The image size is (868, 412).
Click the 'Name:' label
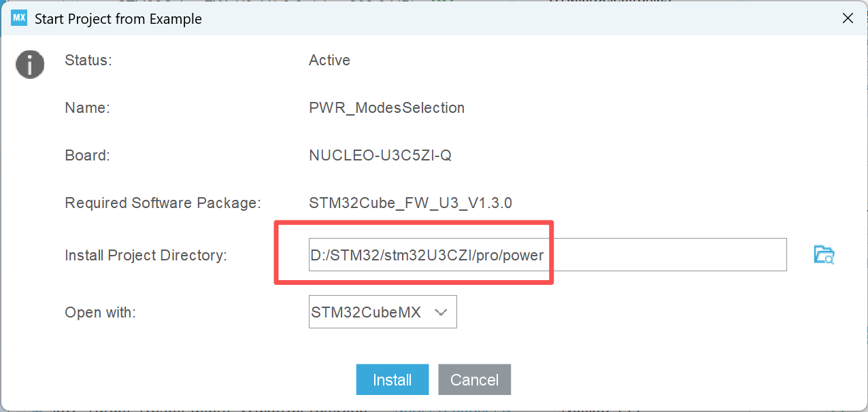[87, 107]
